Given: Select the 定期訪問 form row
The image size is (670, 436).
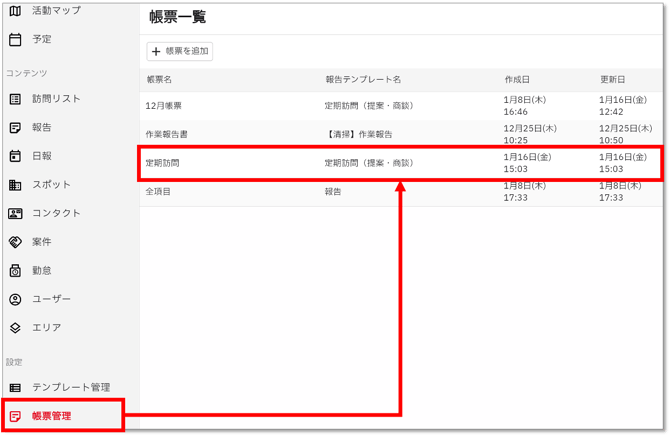Looking at the screenshot, I should tap(162, 163).
